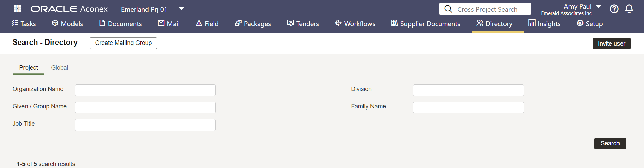This screenshot has width=644, height=168.
Task: Open the Setup gear menu
Action: click(x=590, y=24)
